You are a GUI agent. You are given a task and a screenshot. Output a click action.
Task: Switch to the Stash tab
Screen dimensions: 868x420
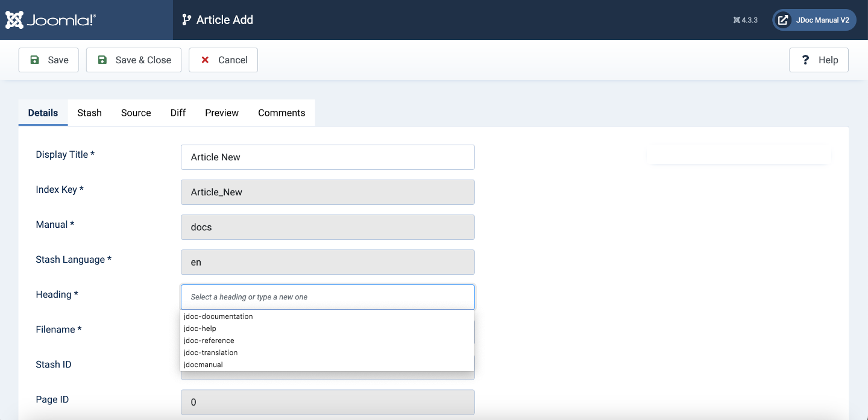89,113
